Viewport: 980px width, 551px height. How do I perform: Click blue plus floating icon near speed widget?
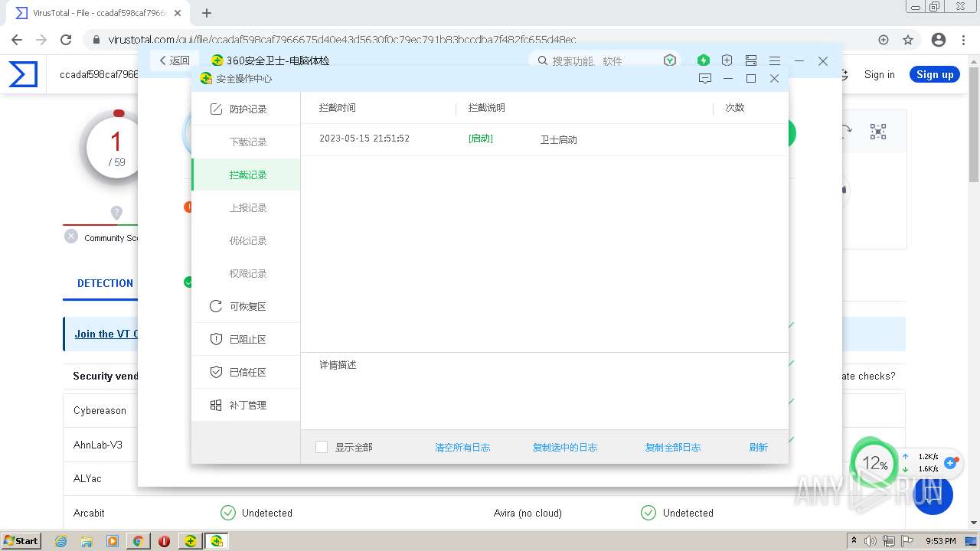point(951,463)
